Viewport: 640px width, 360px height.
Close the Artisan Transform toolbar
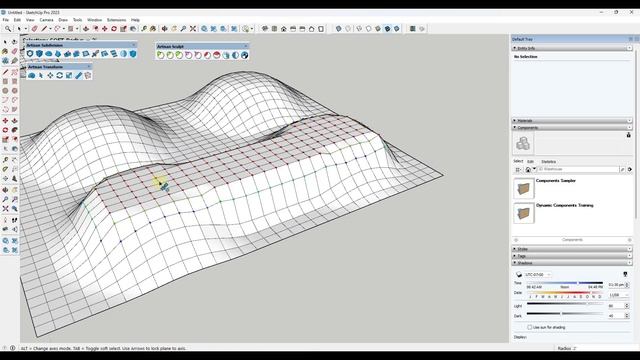click(x=89, y=67)
